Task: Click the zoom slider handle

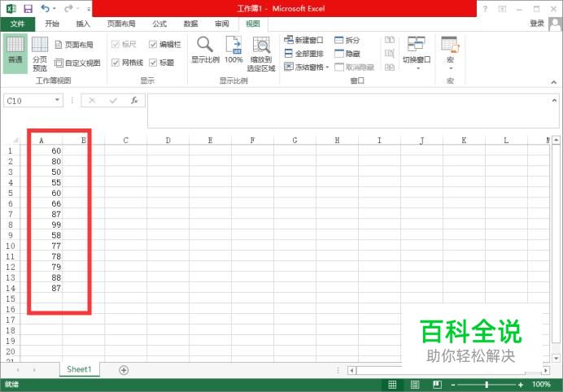Action: click(487, 385)
